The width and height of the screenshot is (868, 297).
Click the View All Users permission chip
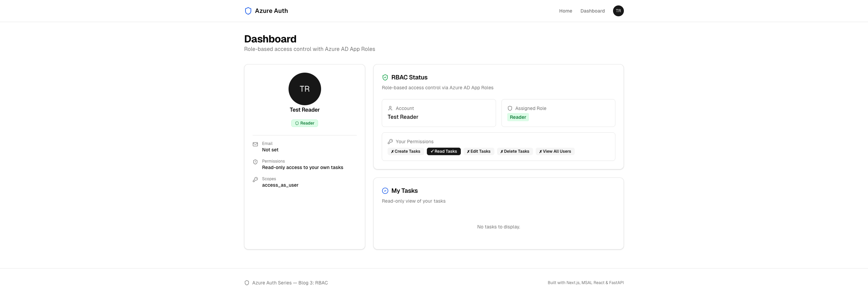[x=555, y=151]
